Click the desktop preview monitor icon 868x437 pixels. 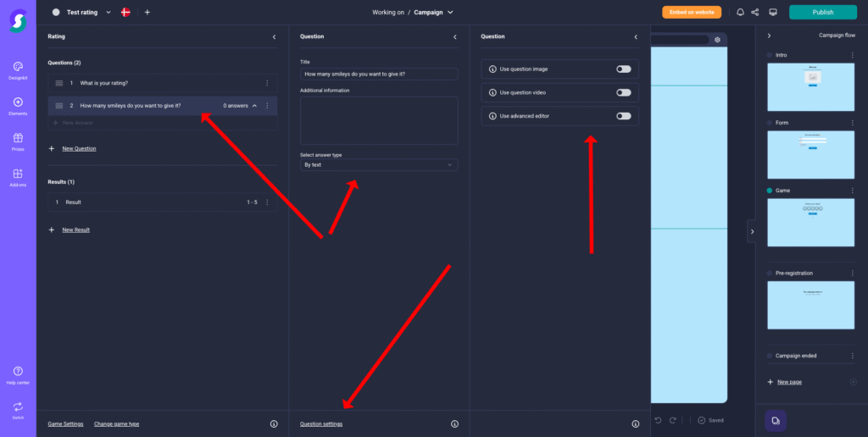[773, 12]
